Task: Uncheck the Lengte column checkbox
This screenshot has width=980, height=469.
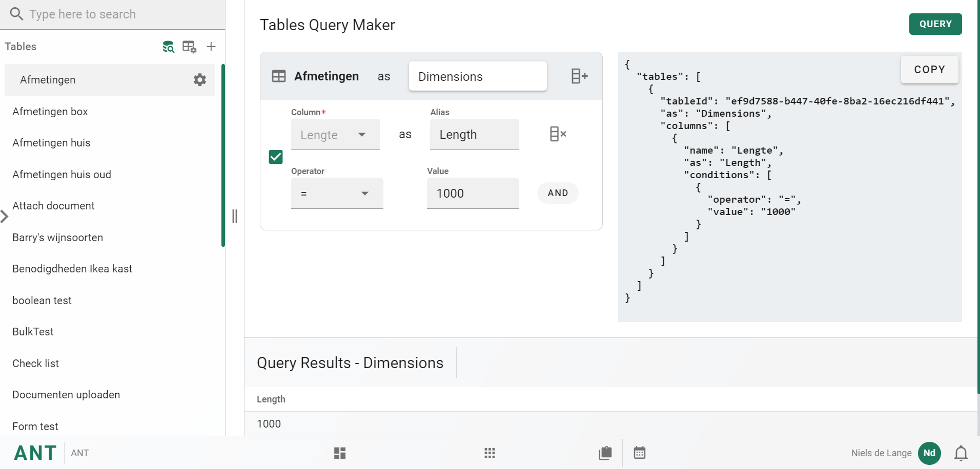Action: (x=276, y=157)
